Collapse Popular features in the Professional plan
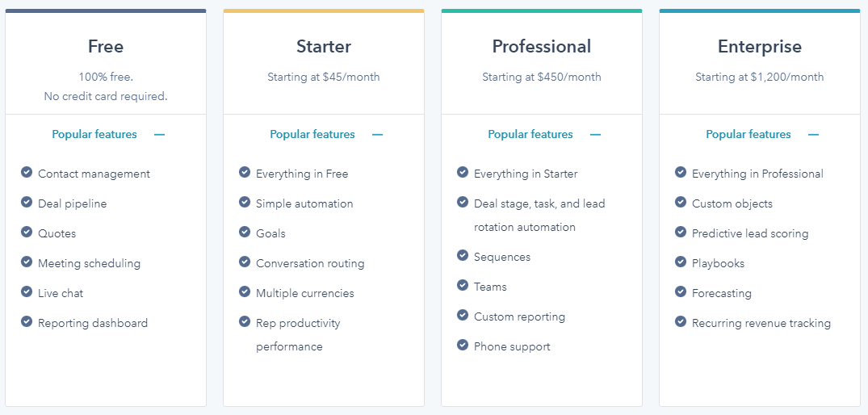 545,135
